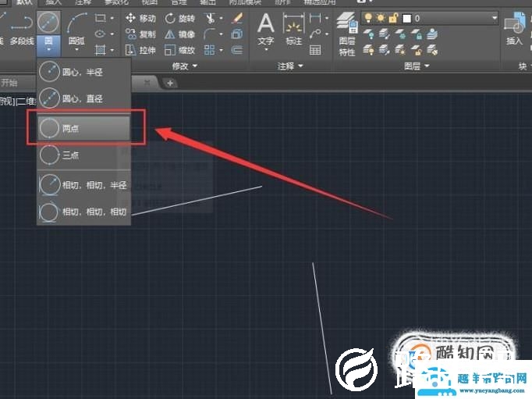Select the 三点 (three-point) circle option
The image size is (532, 399).
click(x=83, y=155)
